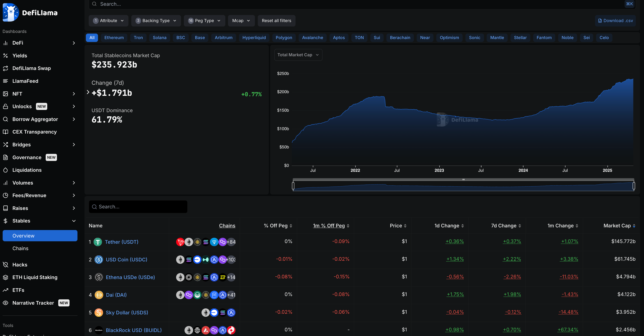Screen dimensions: 644x336
Task: Open the Tether (USDT) link
Action: click(122, 242)
